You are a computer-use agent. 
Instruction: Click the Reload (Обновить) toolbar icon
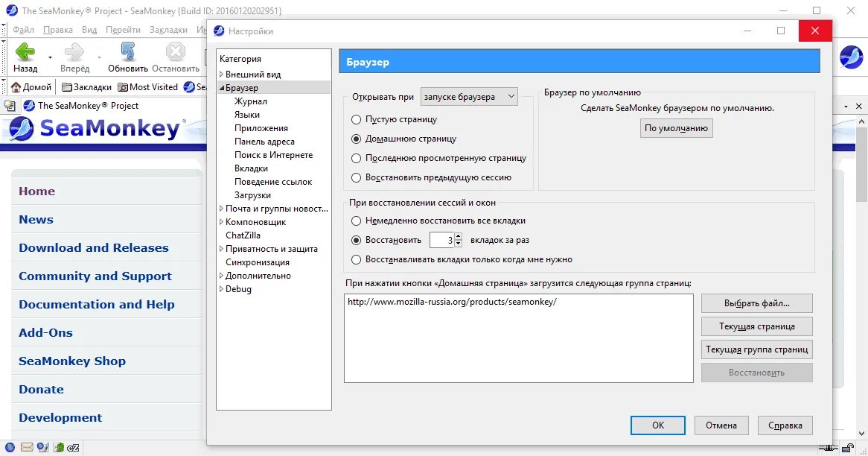pos(128,51)
